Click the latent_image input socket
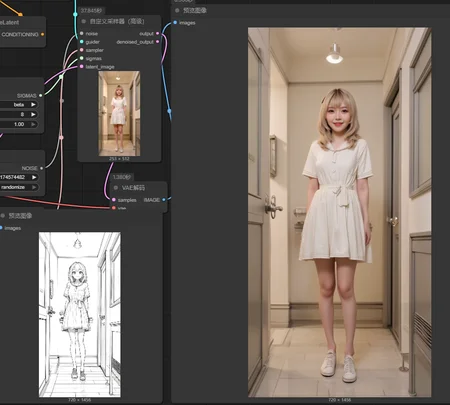This screenshot has width=450, height=405. pyautogui.click(x=82, y=67)
